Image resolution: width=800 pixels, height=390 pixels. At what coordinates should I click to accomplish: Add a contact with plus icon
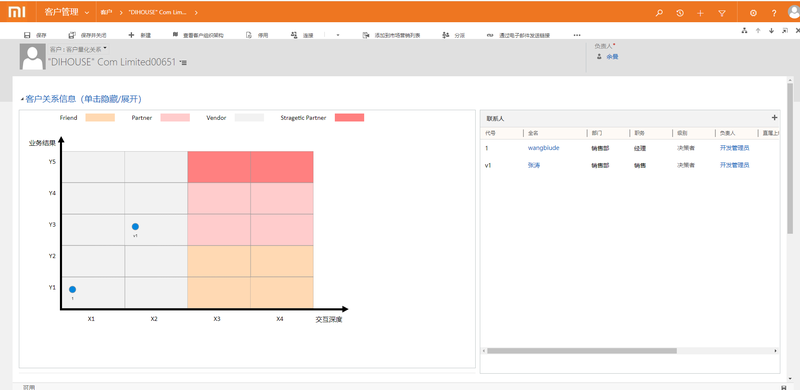coord(774,117)
